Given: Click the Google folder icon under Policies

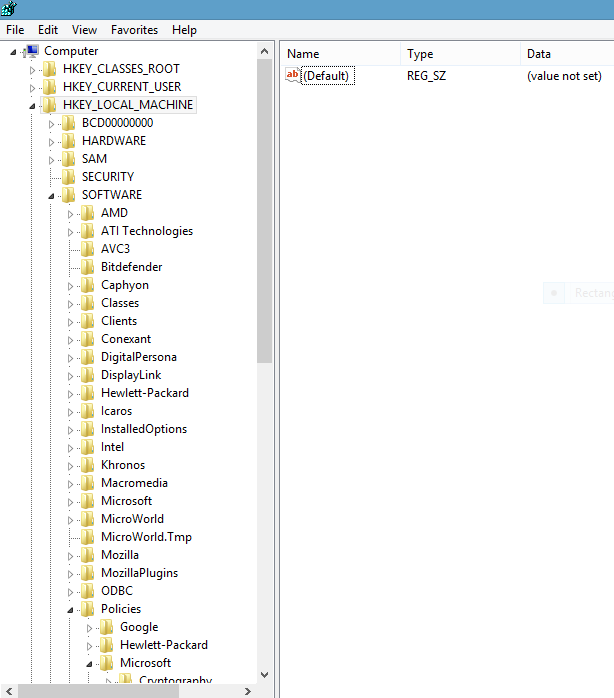Looking at the screenshot, I should coord(106,627).
